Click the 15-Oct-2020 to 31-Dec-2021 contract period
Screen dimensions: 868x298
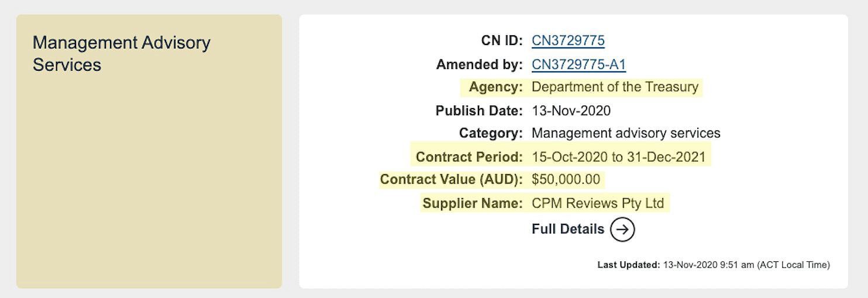point(618,157)
